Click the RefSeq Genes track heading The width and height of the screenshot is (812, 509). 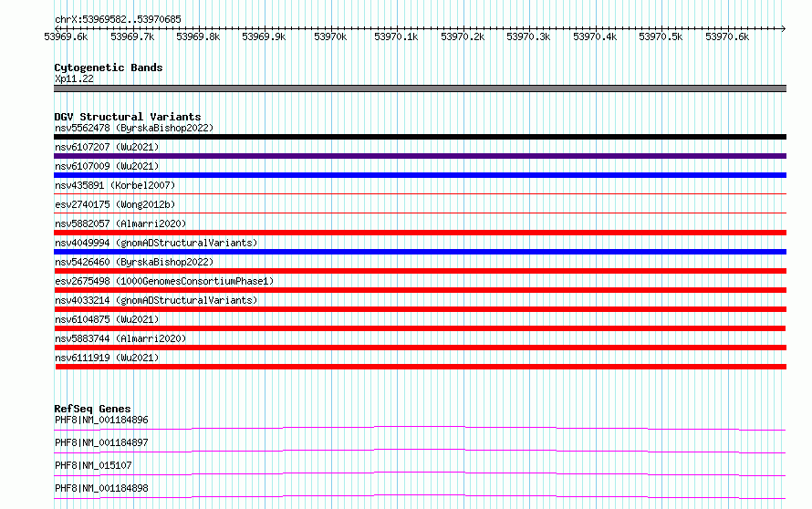93,409
